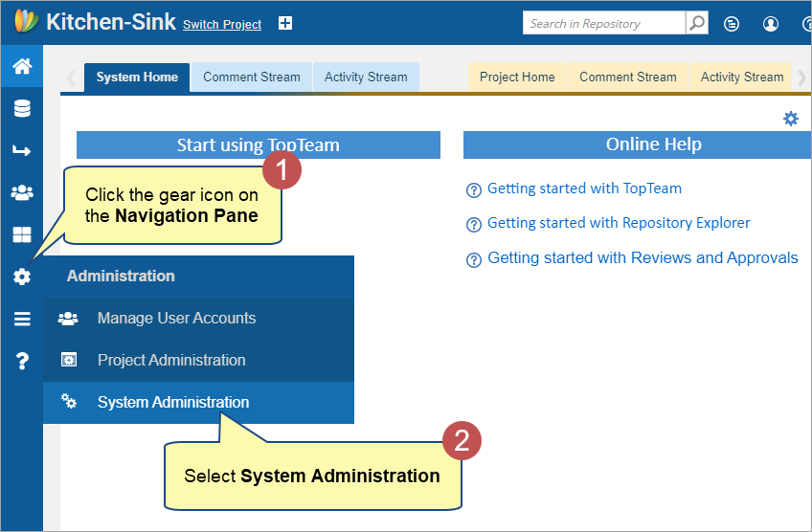This screenshot has height=532, width=812.
Task: Click help icon beside Reviews and Approvals link
Action: pos(473,260)
